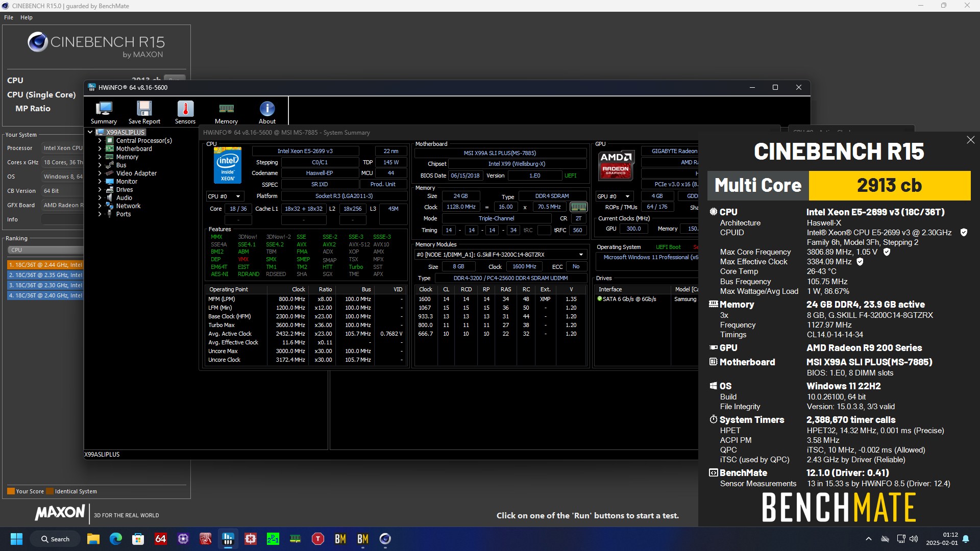Select ranking entry 2 at 2.35 GHz
The height and width of the screenshot is (551, 980).
tap(45, 275)
